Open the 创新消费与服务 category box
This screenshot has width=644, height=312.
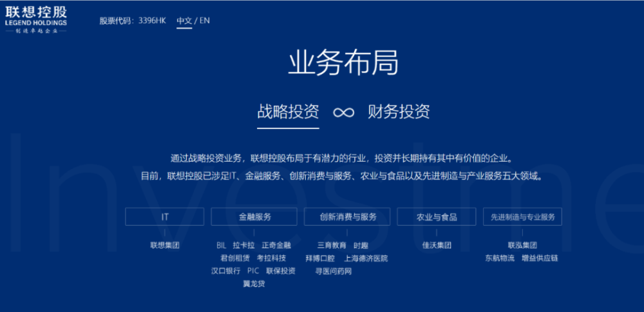[x=347, y=217]
